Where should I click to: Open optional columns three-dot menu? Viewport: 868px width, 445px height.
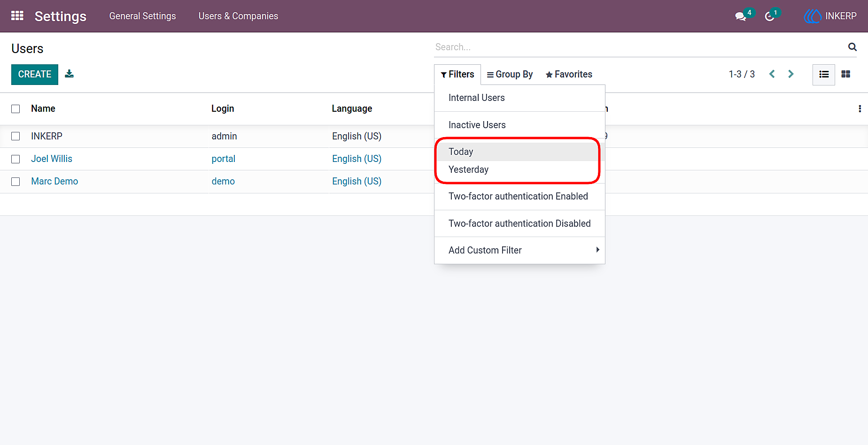point(860,108)
